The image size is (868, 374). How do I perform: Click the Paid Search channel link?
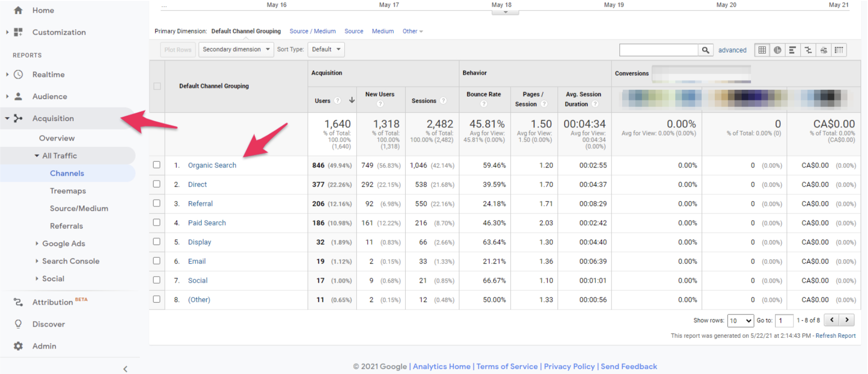tap(207, 223)
